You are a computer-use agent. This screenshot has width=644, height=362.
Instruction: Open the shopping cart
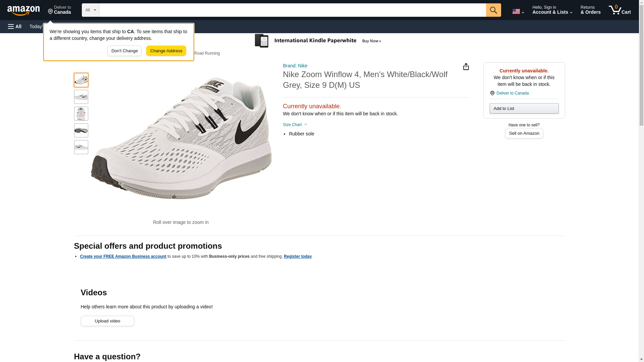pos(620,10)
